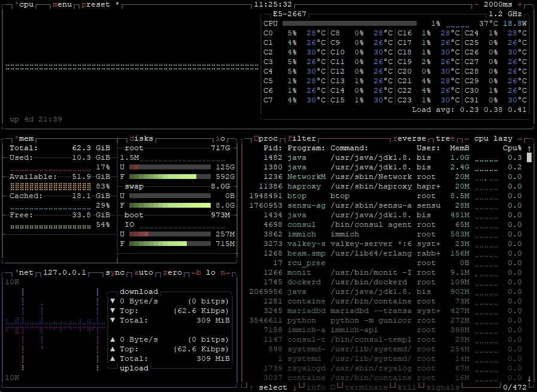Toggle auto scaling in net panel

click(144, 272)
